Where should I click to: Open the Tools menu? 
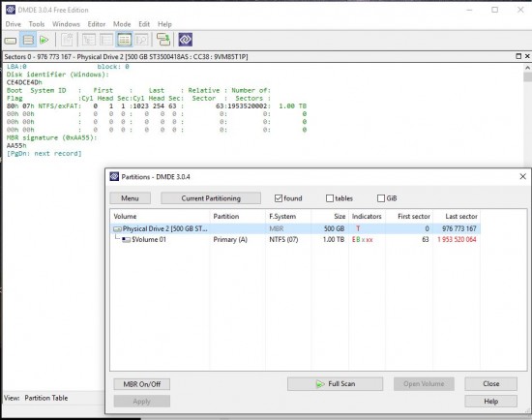pyautogui.click(x=37, y=24)
